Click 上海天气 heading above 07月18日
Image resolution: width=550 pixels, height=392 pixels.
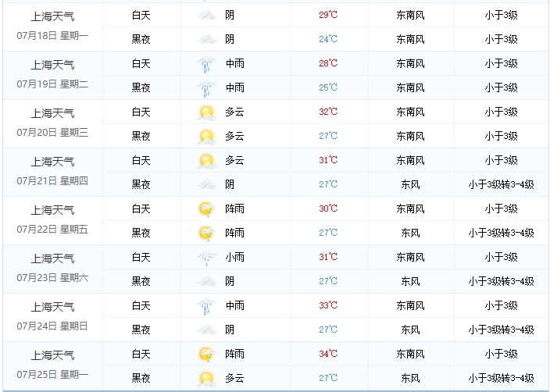click(52, 16)
